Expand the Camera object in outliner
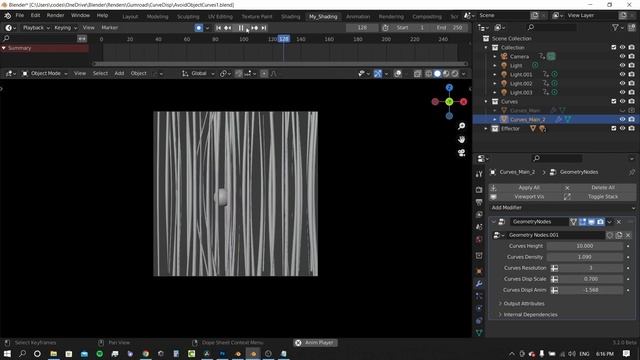The width and height of the screenshot is (640, 360). (x=495, y=56)
